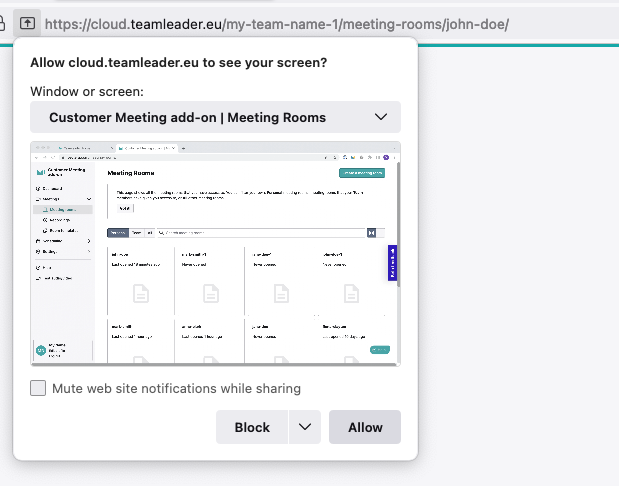This screenshot has width=619, height=486.
Task: Click the Allow button
Action: [x=365, y=427]
